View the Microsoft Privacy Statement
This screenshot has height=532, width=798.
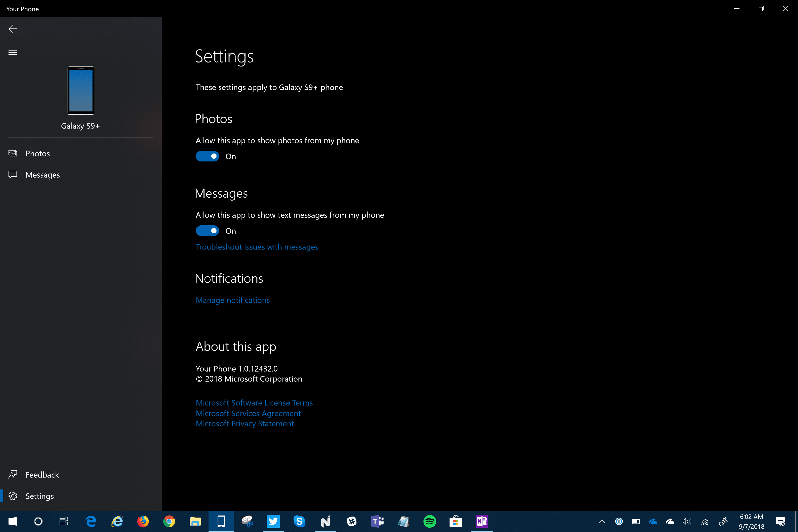(245, 424)
